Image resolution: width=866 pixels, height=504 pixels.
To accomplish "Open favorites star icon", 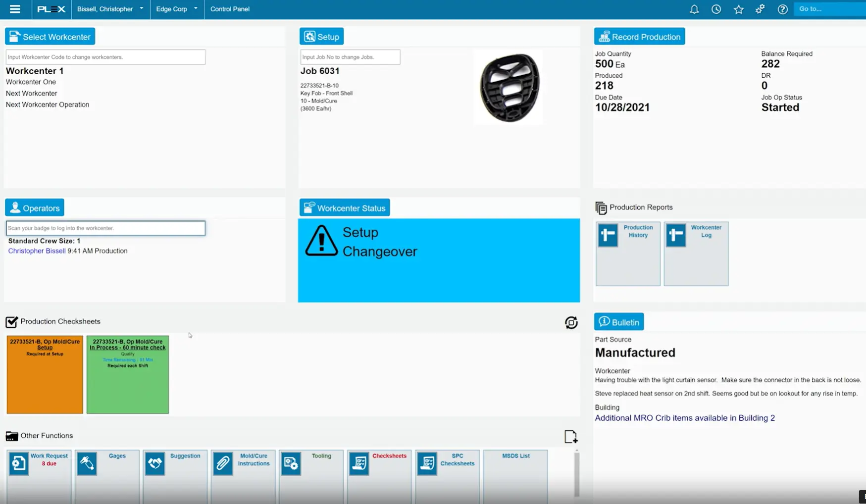I will 738,9.
